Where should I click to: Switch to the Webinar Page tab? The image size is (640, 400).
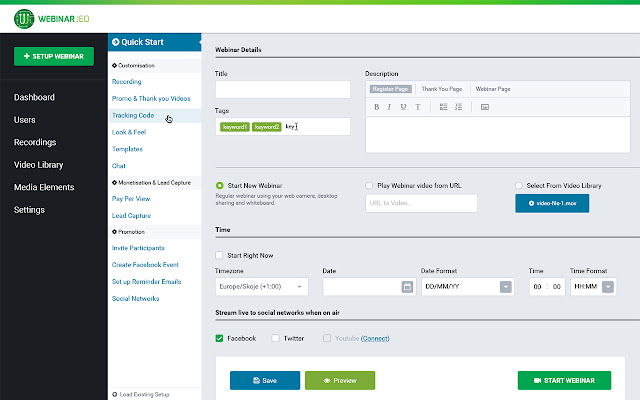pyautogui.click(x=493, y=89)
